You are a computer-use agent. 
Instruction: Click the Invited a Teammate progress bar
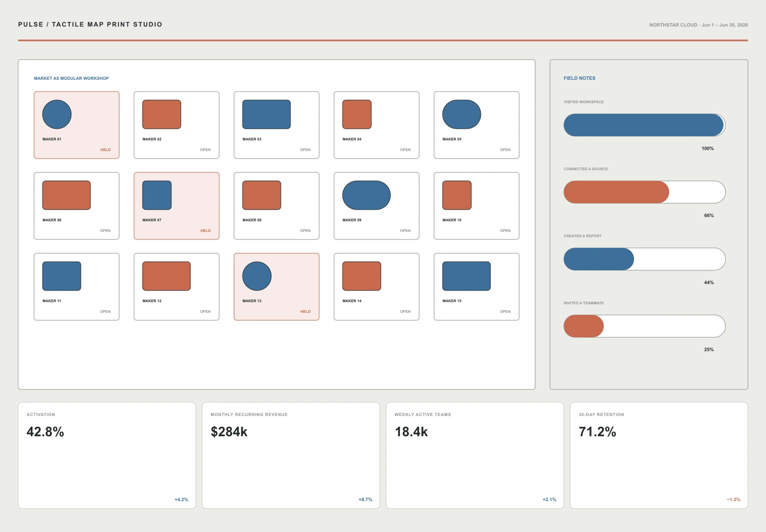coord(645,326)
